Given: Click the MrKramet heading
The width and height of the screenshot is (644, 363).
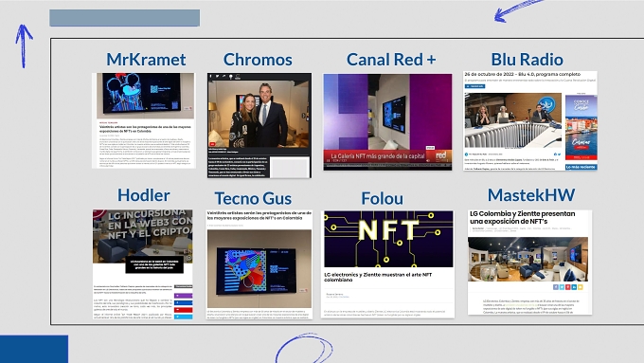Looking at the screenshot, I should pyautogui.click(x=146, y=60).
